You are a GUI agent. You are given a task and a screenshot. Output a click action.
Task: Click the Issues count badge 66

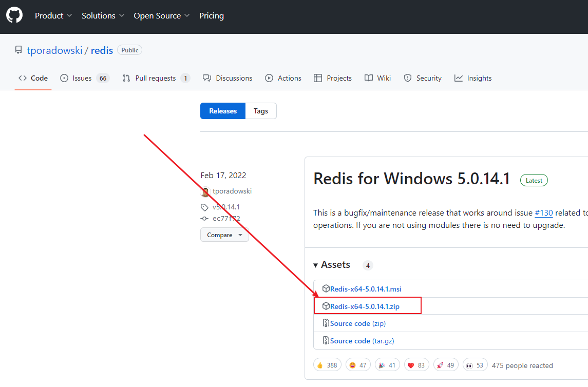103,79
